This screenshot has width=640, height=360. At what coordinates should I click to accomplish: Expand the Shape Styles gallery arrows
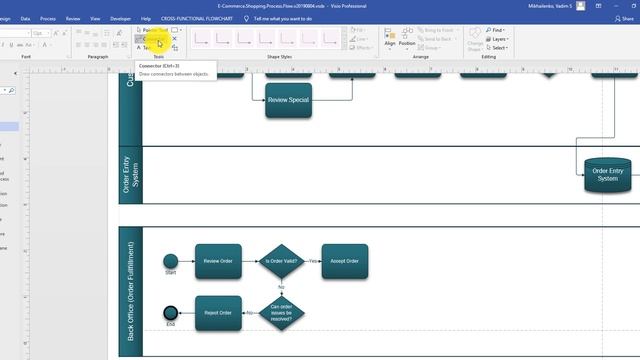pos(344,39)
